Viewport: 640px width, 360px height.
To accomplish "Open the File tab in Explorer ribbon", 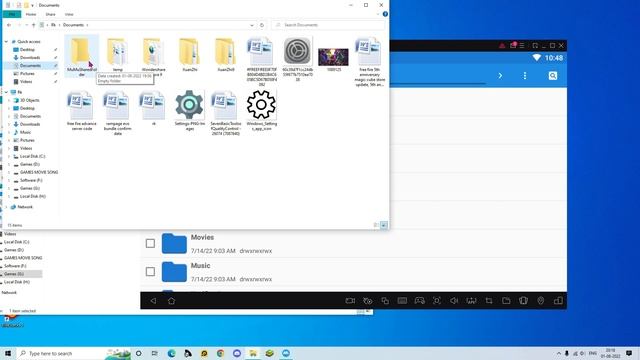I will tap(11, 14).
